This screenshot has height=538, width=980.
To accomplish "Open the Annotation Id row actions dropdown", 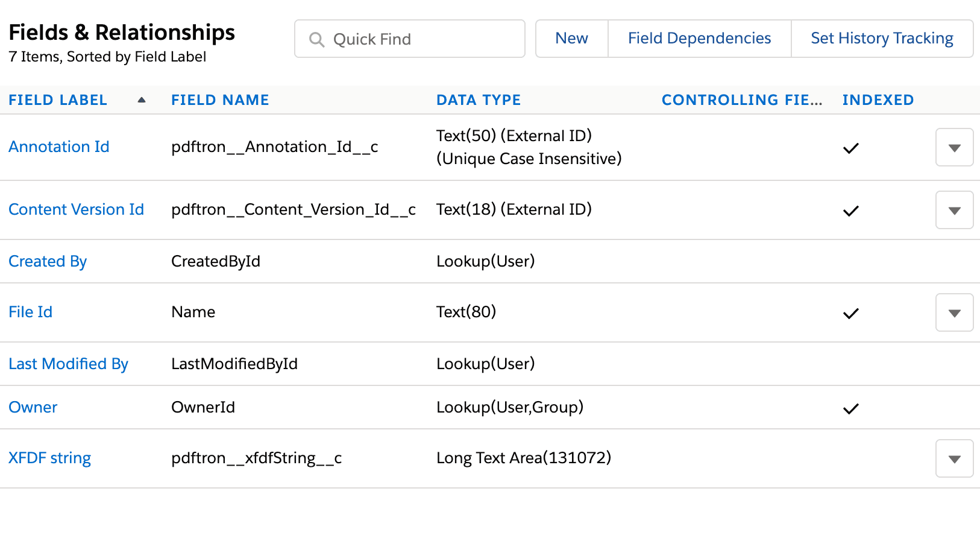I will coord(954,148).
